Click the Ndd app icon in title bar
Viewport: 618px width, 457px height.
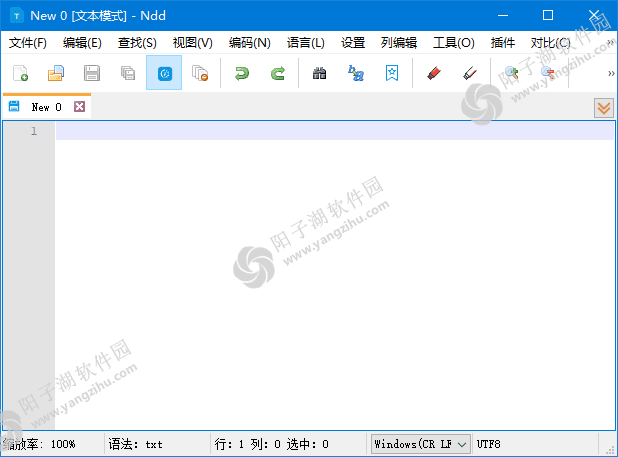(x=17, y=16)
